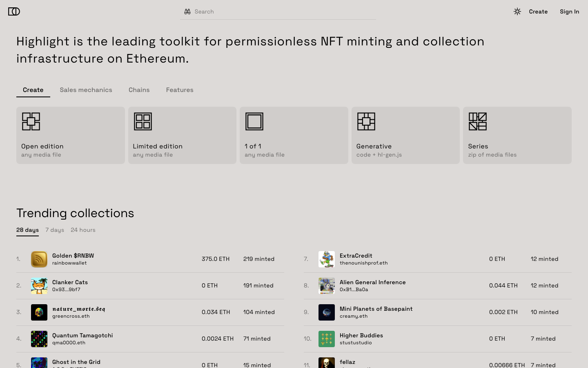Open Mini Planets of Basepaint thumbnail
This screenshot has height=368, width=588.
pos(327,312)
